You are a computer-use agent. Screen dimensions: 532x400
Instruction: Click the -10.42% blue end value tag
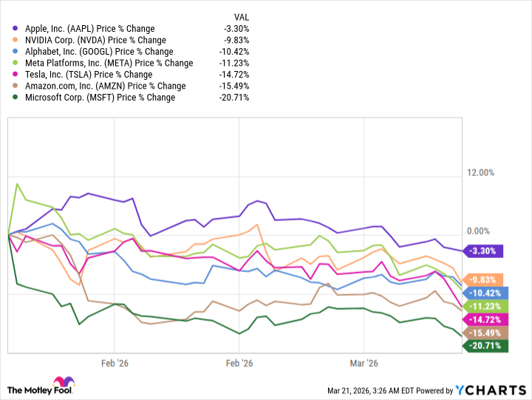(485, 293)
